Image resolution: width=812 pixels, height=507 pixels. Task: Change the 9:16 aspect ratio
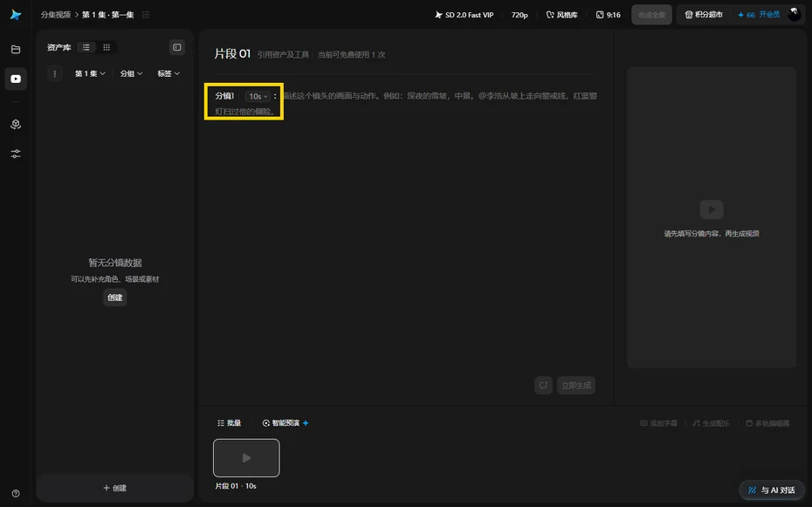(x=609, y=15)
